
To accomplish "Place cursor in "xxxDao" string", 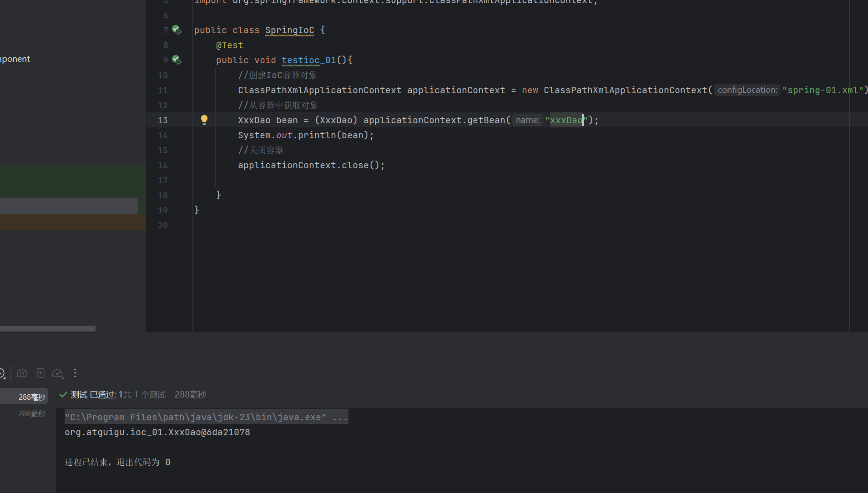I will point(566,121).
